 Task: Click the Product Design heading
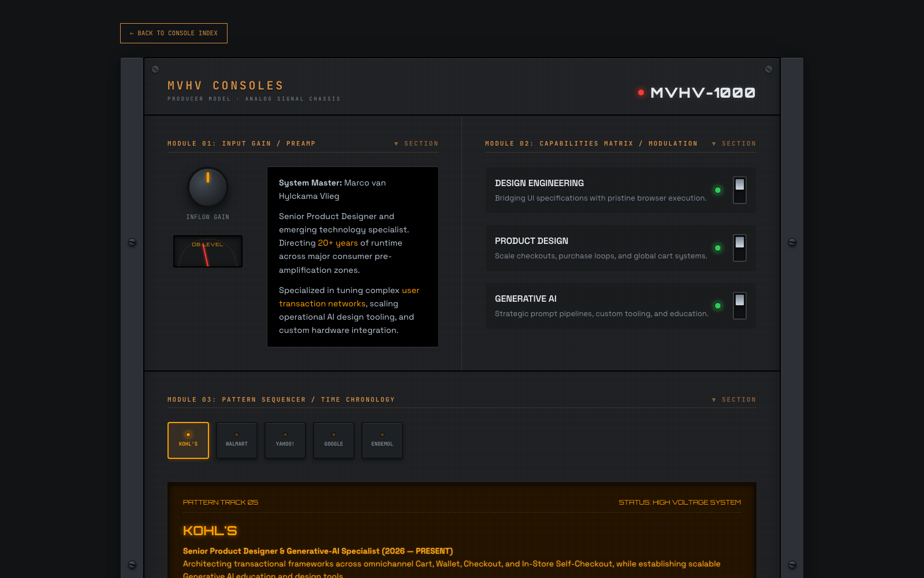(x=531, y=241)
